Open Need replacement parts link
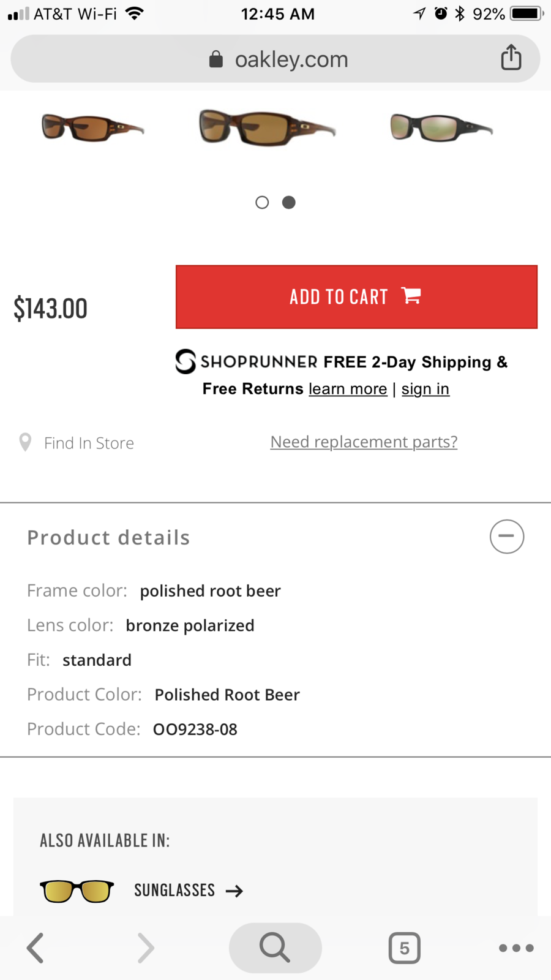The width and height of the screenshot is (551, 980). (x=364, y=442)
